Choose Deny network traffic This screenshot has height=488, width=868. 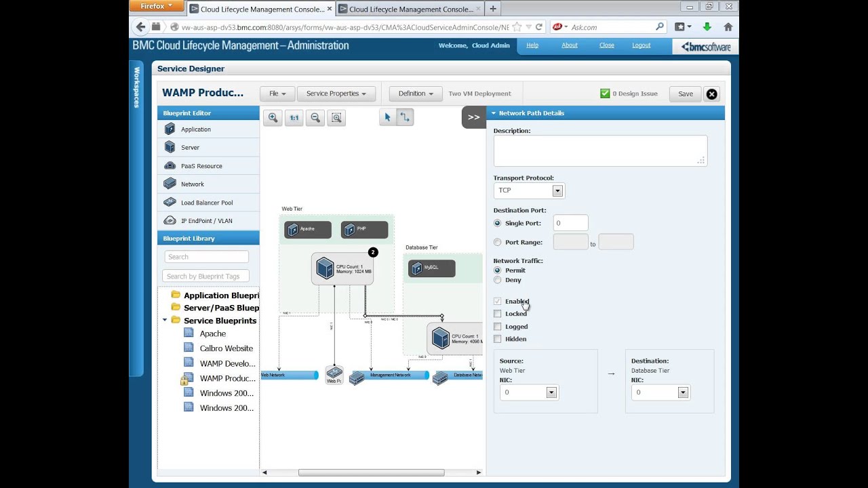click(x=498, y=279)
